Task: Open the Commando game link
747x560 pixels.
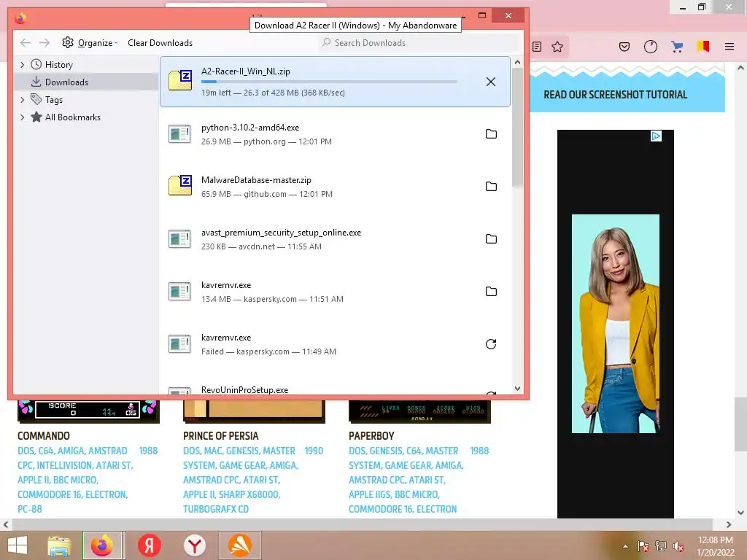Action: [43, 436]
